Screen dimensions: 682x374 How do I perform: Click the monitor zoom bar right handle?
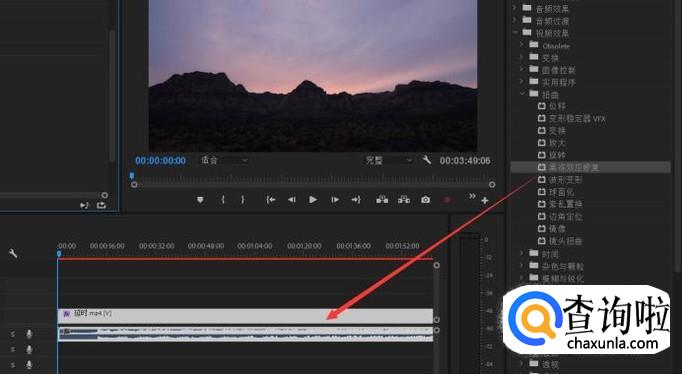(492, 184)
